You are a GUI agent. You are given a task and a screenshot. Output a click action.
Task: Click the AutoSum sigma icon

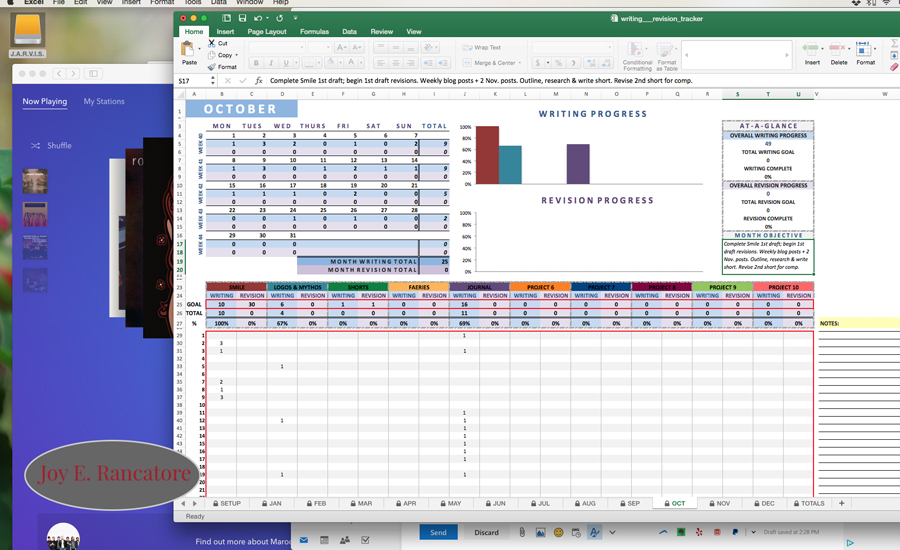tap(894, 43)
